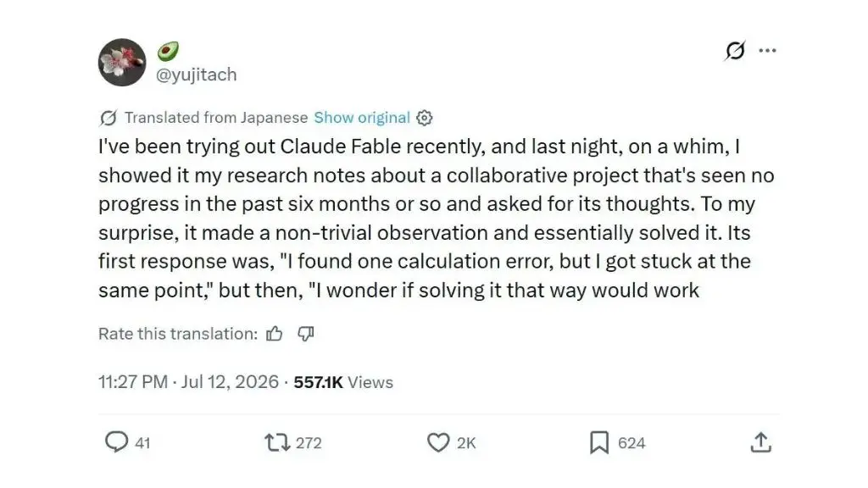Click the Translated from Japanese label
868x488 pixels.
[x=216, y=118]
